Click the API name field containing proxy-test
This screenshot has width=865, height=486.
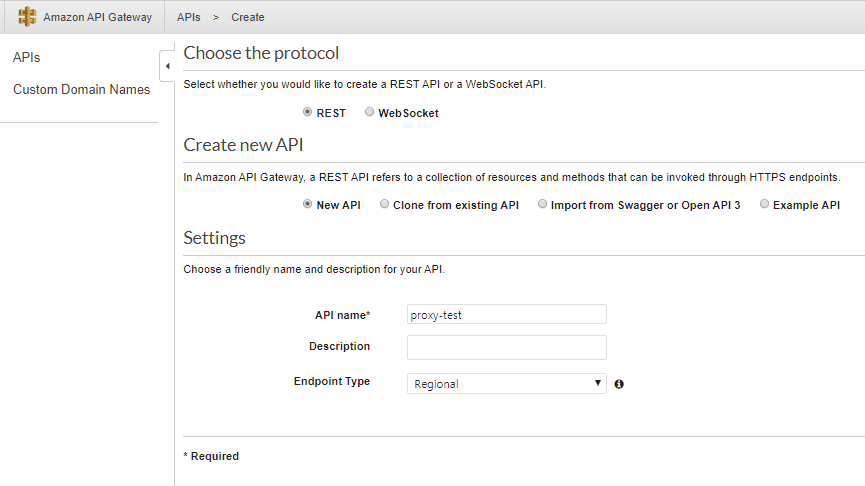(506, 314)
